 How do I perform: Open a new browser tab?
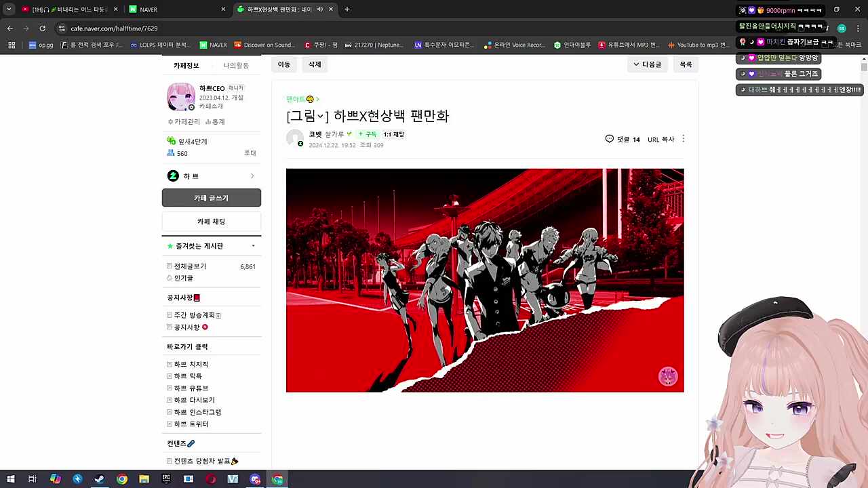tap(347, 9)
